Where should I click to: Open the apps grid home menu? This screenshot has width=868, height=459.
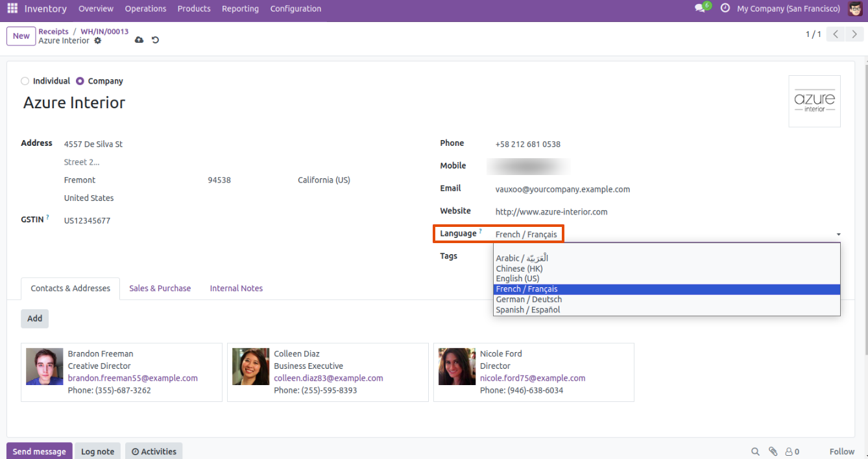tap(12, 9)
